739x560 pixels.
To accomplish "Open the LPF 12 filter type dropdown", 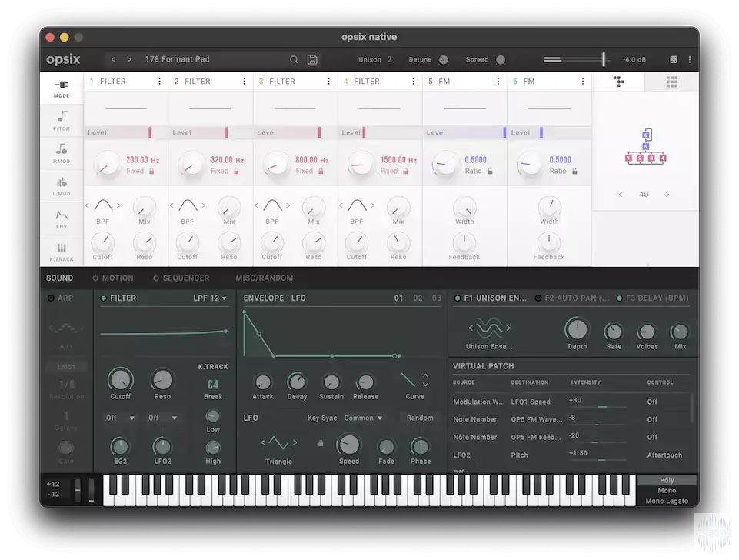I will 210,298.
